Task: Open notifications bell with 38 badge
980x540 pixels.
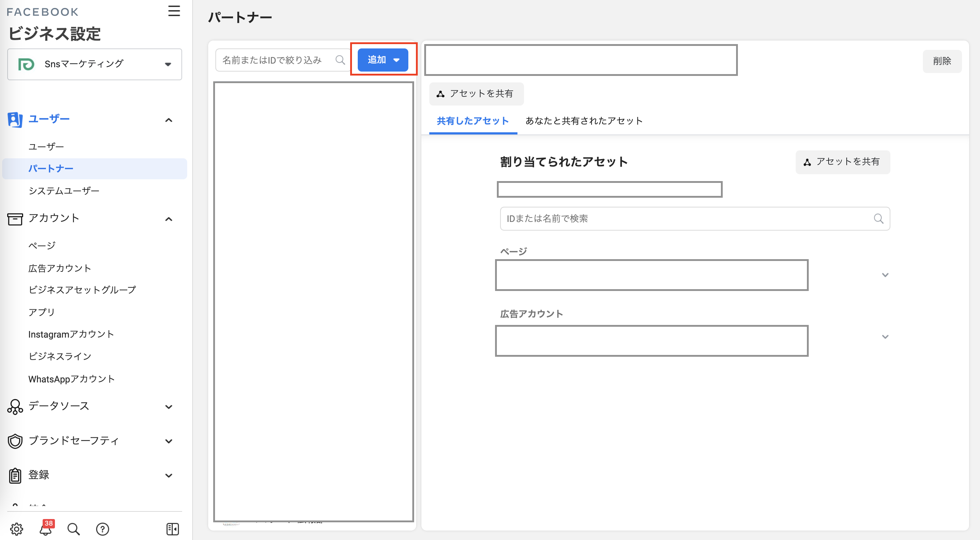Action: [46, 528]
